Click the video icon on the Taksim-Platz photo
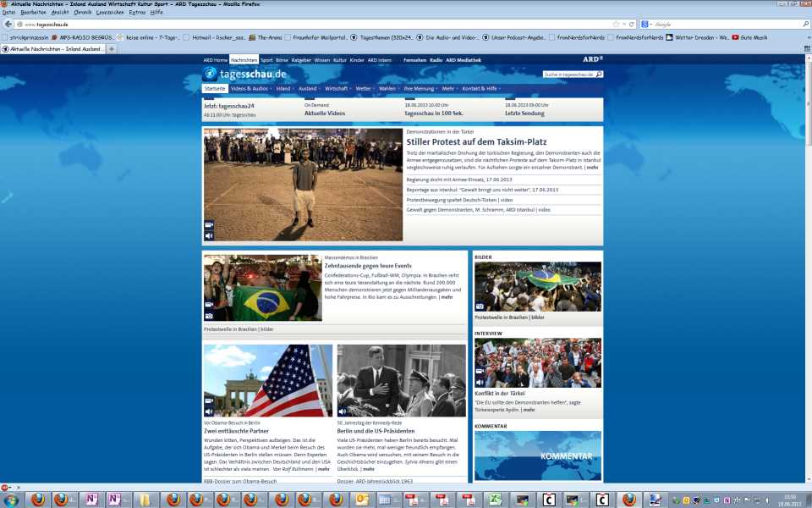Image resolution: width=812 pixels, height=508 pixels. (209, 225)
